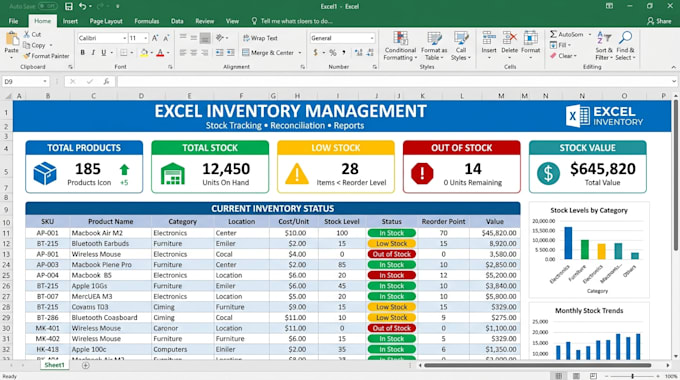Switch to the Review tab
The height and width of the screenshot is (380, 680).
pos(204,21)
